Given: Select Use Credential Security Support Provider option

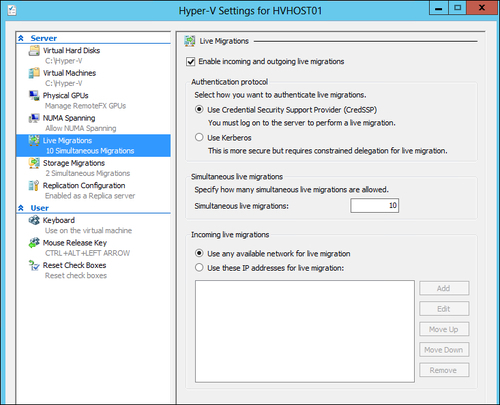Looking at the screenshot, I should [x=199, y=109].
